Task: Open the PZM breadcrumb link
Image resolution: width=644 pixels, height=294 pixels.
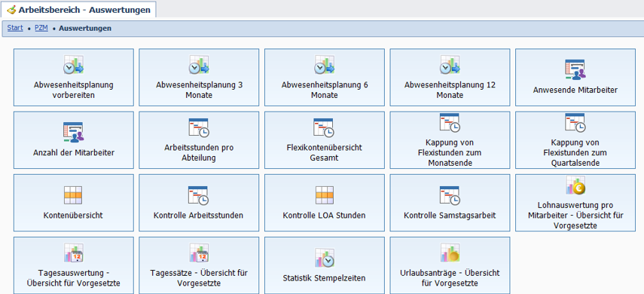Action: point(41,29)
